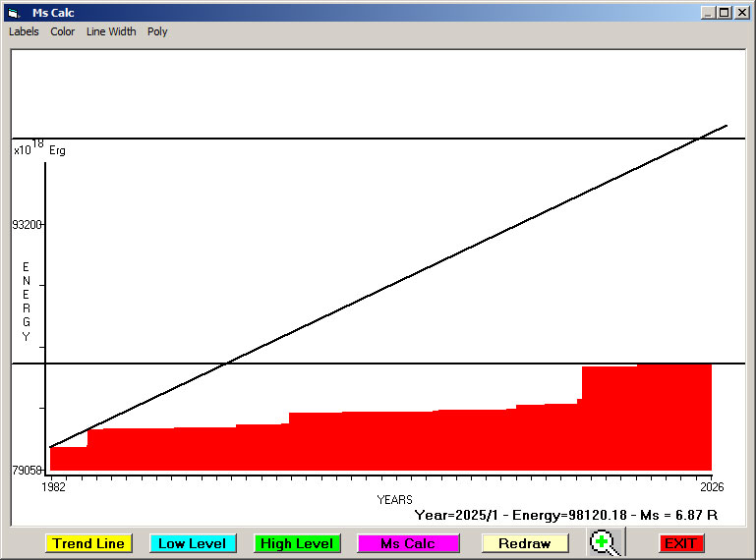
Task: Click the red energy area in chart
Action: coord(393,442)
